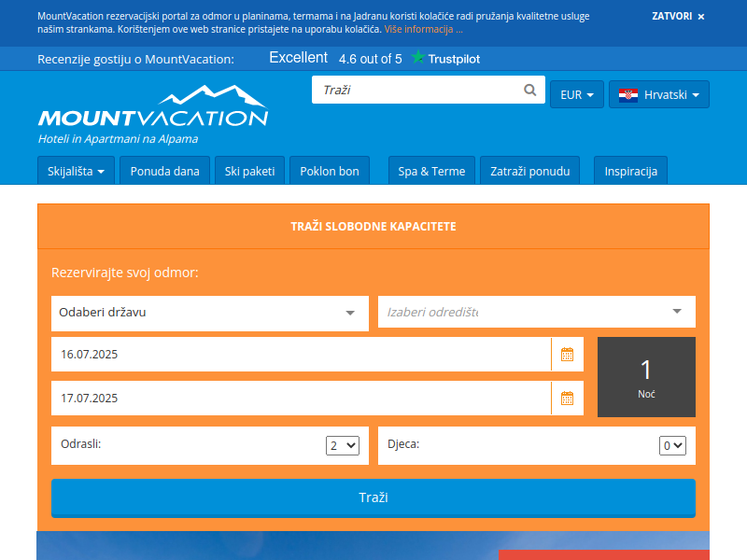Click the blue Traži search button
The image size is (747, 560).
click(373, 497)
